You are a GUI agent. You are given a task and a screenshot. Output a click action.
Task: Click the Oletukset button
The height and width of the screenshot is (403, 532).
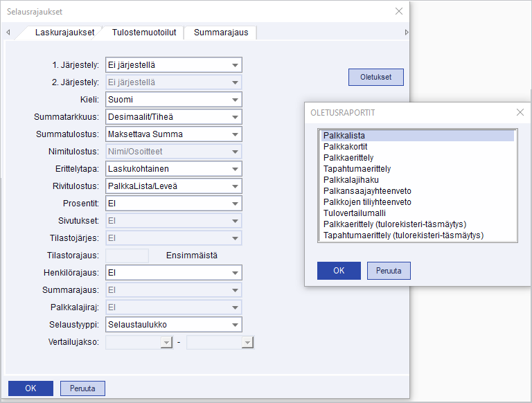(x=375, y=77)
